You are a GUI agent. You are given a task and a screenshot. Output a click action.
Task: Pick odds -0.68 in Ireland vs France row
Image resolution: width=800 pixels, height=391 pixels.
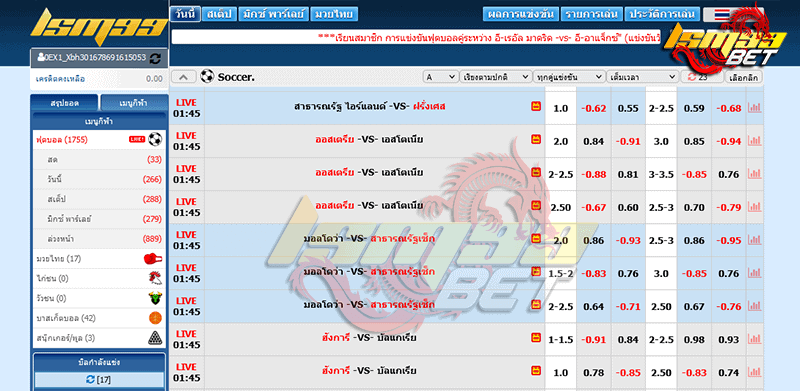729,109
